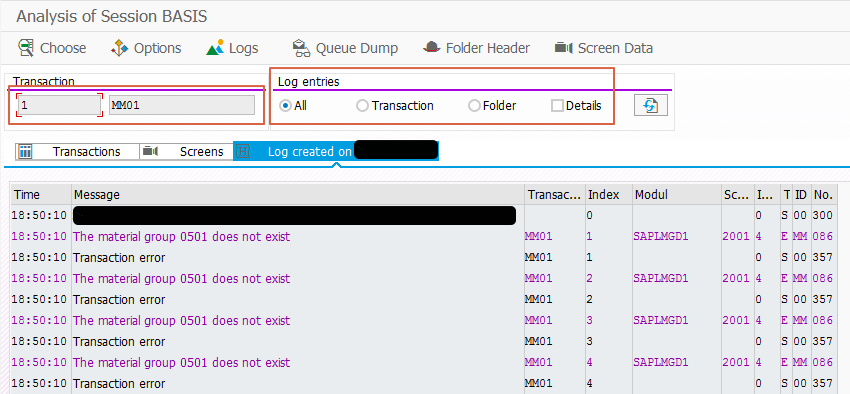Click message number 300 in the first row
850x394 pixels.
(822, 215)
